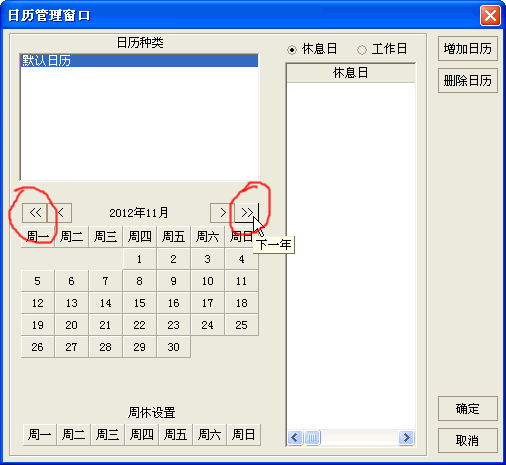Confirm with the 确定 button
The width and height of the screenshot is (506, 465).
coord(468,409)
